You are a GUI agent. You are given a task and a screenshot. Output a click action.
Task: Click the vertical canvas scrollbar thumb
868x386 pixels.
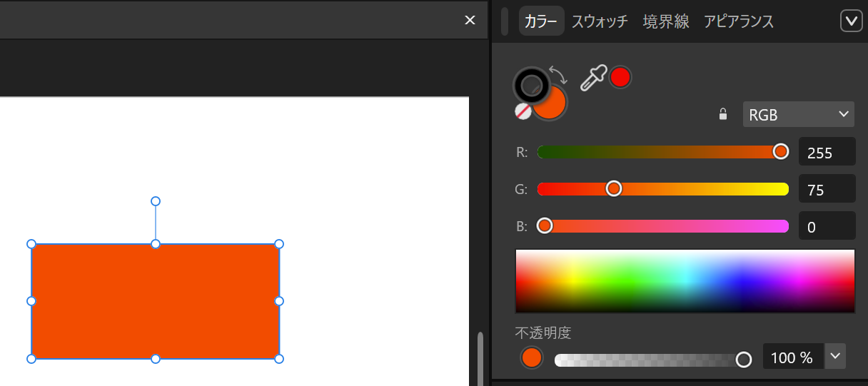point(480,359)
